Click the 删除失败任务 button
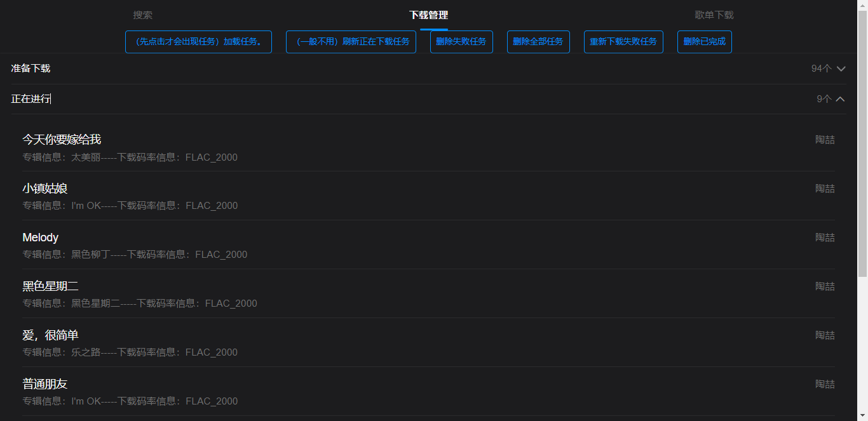 (x=461, y=42)
